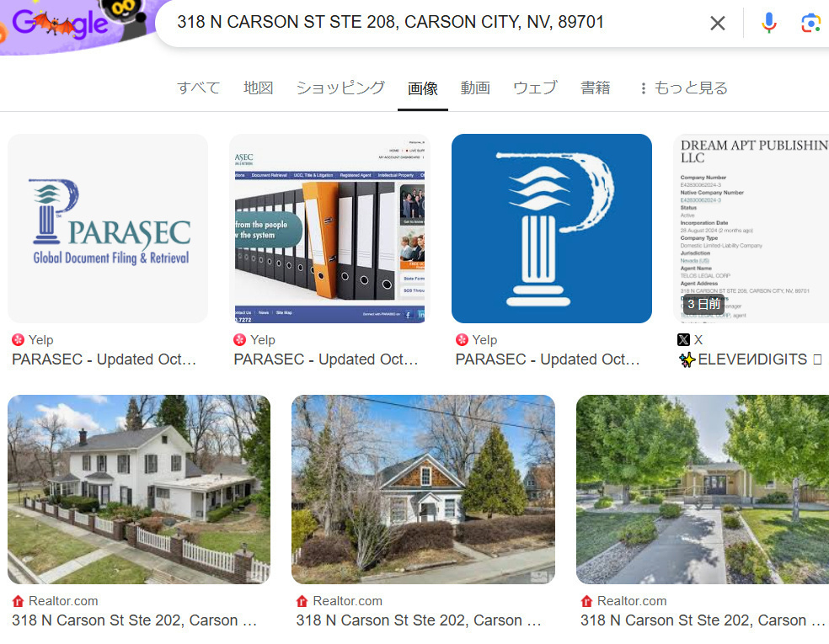Open the 動画 tab
Viewport: 829px width, 644px height.
[x=475, y=88]
